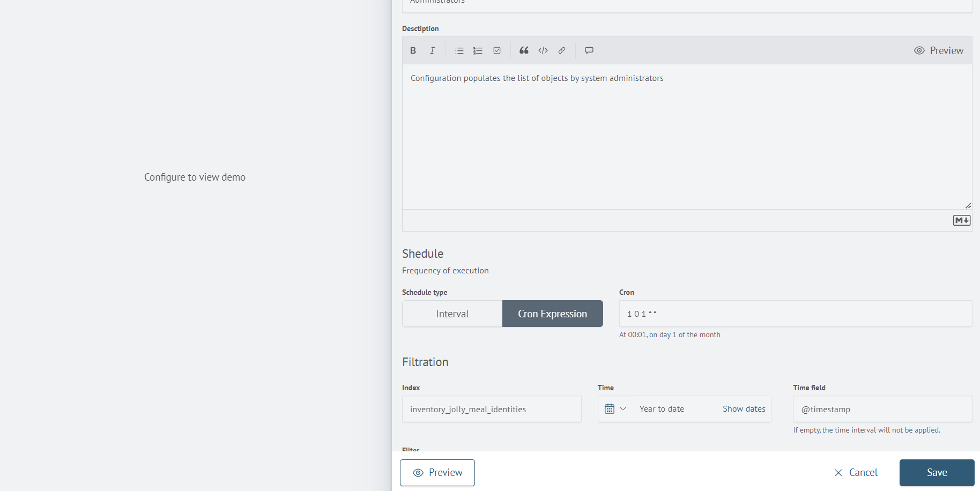This screenshot has width=980, height=491.
Task: Select the Interval schedule type
Action: [452, 314]
